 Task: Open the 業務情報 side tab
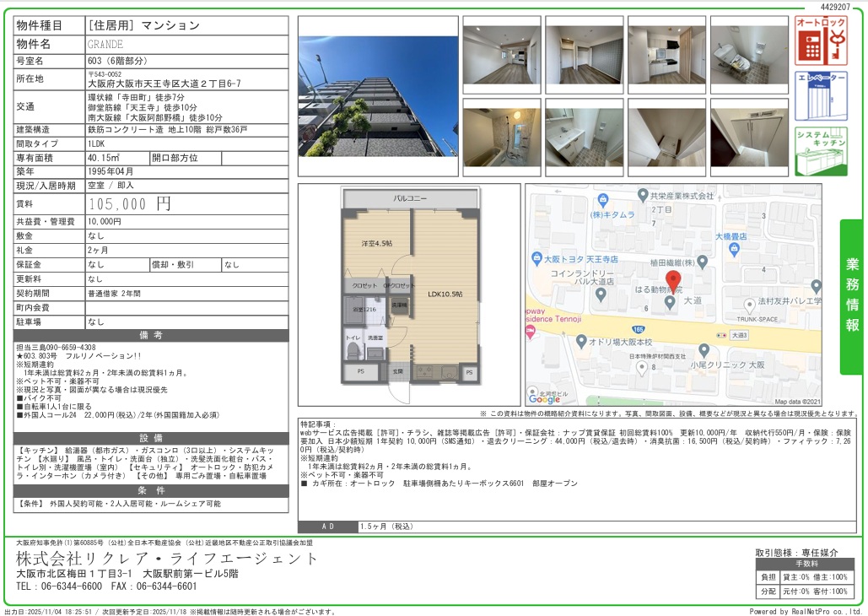[852, 294]
